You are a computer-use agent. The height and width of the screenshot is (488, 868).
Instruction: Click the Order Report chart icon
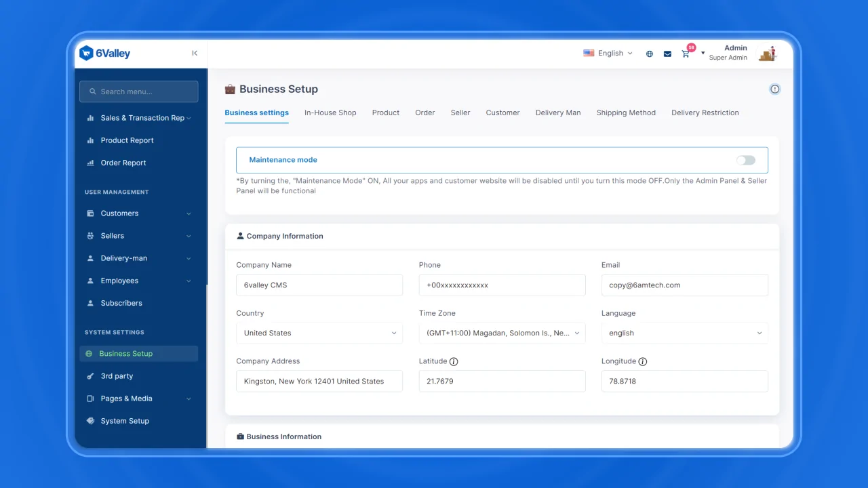pyautogui.click(x=90, y=163)
